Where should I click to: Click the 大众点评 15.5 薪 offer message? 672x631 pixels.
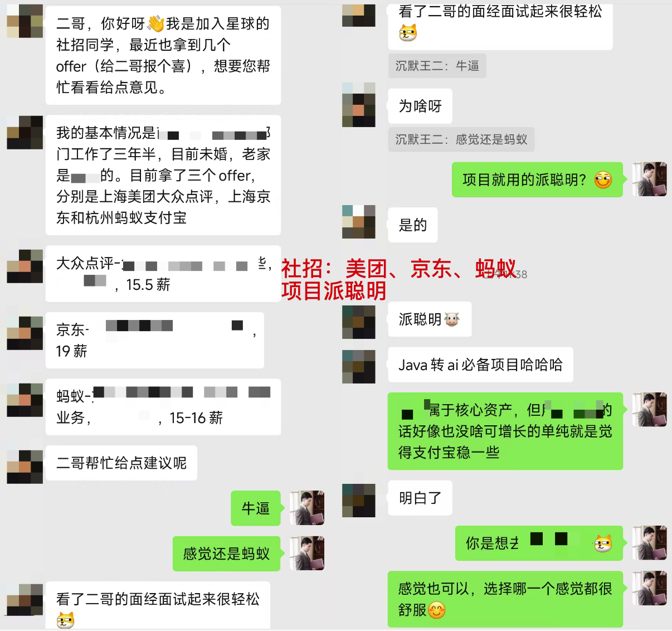[163, 274]
